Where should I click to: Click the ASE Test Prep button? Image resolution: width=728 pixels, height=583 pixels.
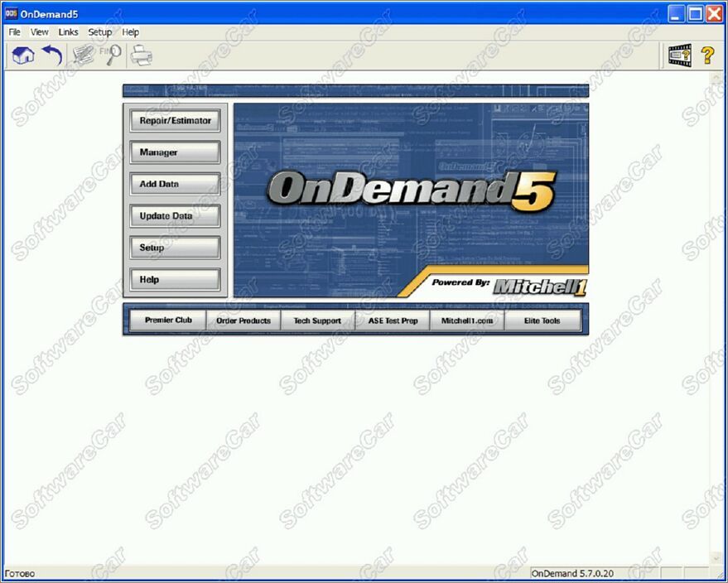tap(393, 320)
